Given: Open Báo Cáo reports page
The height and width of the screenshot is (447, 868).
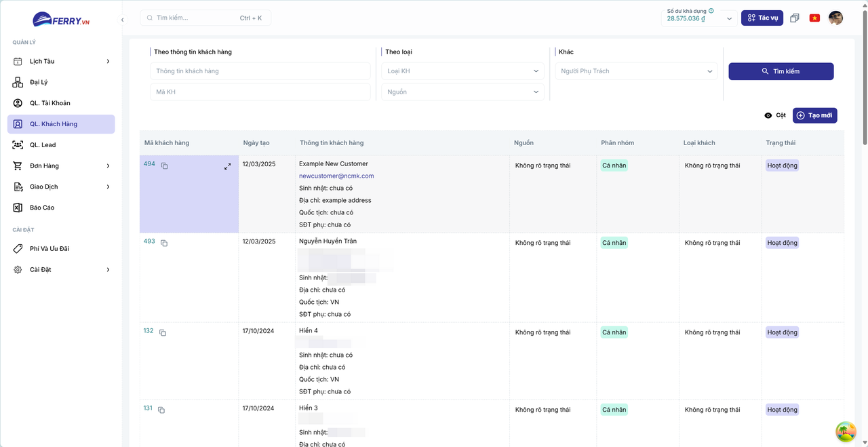Looking at the screenshot, I should tap(61, 208).
